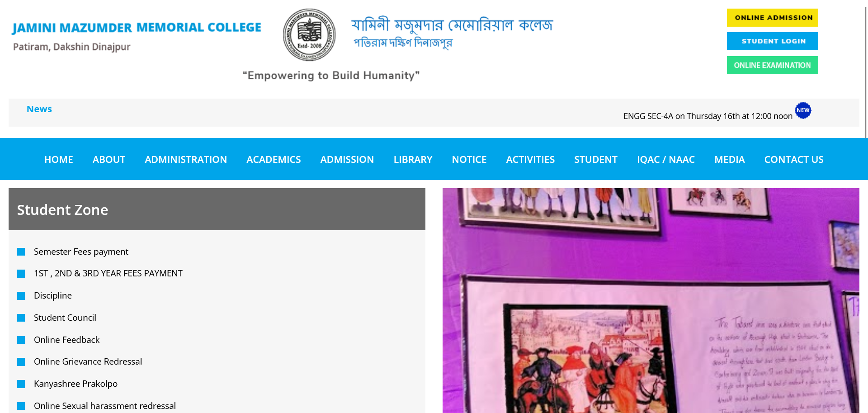Select the LIBRARY menu item
This screenshot has width=868, height=413.
click(413, 159)
